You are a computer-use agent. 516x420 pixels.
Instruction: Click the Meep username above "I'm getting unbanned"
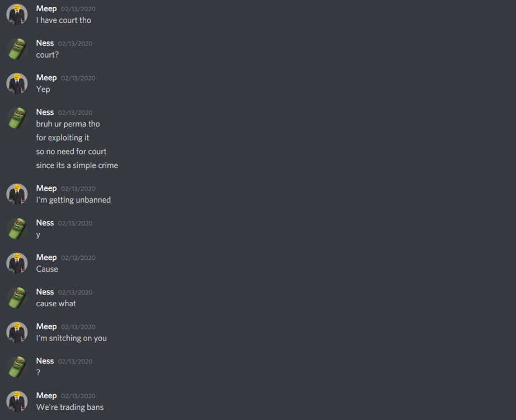pyautogui.click(x=46, y=188)
